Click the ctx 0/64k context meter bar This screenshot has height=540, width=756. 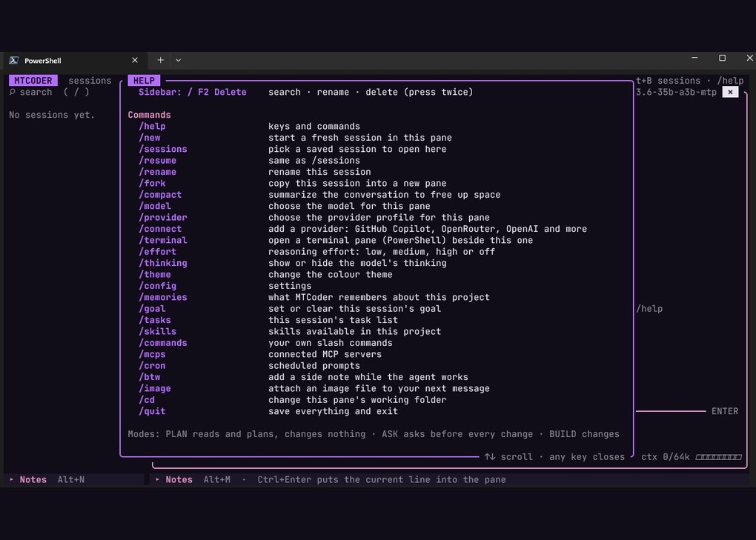(718, 457)
